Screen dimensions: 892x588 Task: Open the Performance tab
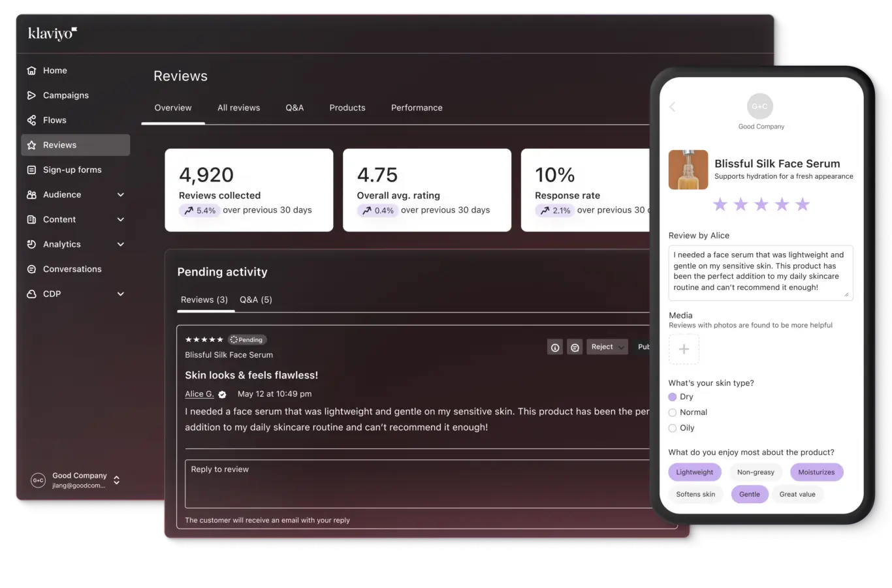(417, 108)
